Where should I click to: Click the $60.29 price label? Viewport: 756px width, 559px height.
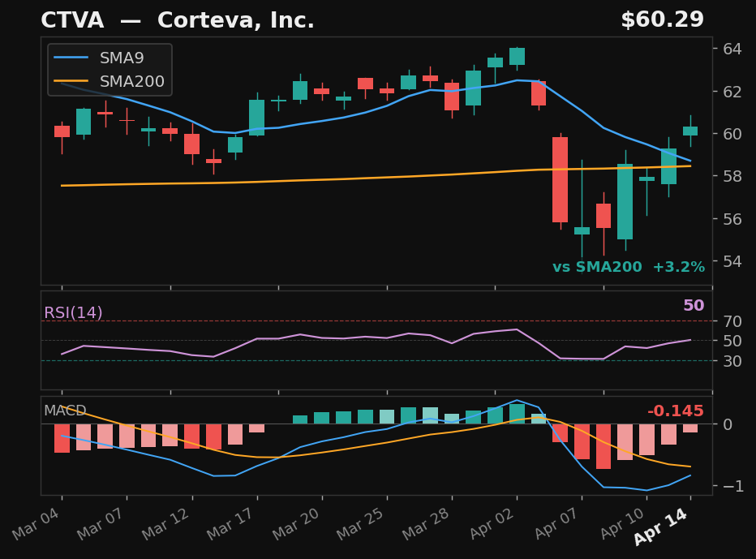[x=663, y=19]
